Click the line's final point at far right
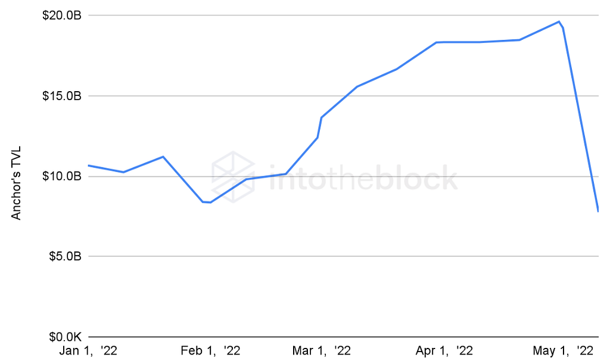The height and width of the screenshot is (364, 610). (x=597, y=210)
